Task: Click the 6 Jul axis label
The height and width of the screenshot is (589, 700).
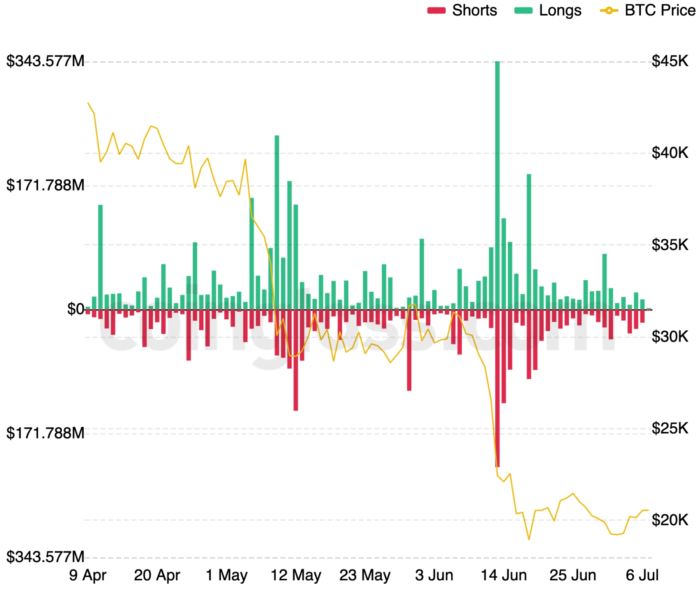Action: [642, 575]
